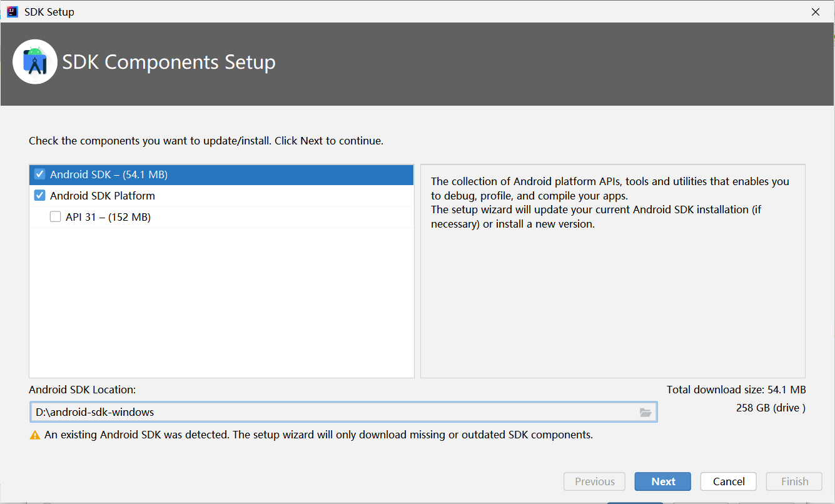Uncheck the Android SDK – (54.1 MB) checkbox
The height and width of the screenshot is (504, 835).
[40, 174]
